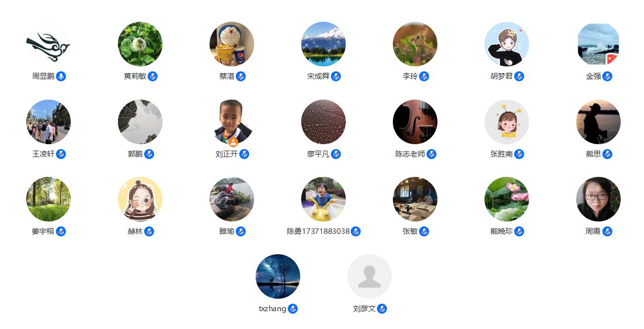The width and height of the screenshot is (644, 329).
Task: Select the mountain lake avatar of 宋成舜
Action: 323,44
